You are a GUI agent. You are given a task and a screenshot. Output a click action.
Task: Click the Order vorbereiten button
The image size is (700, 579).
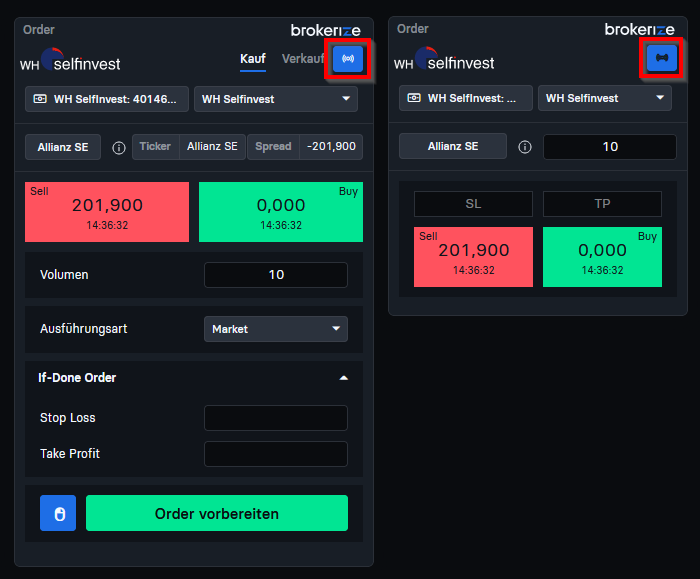217,513
